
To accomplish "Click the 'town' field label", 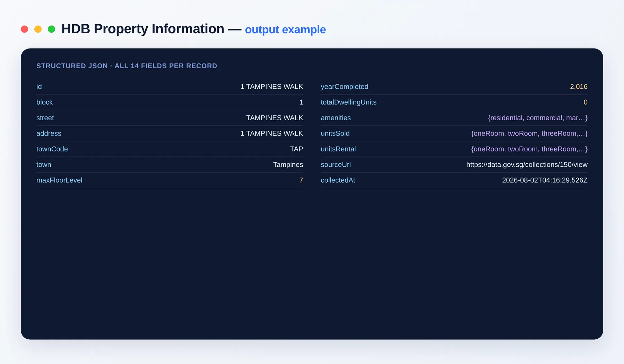I will pyautogui.click(x=44, y=165).
